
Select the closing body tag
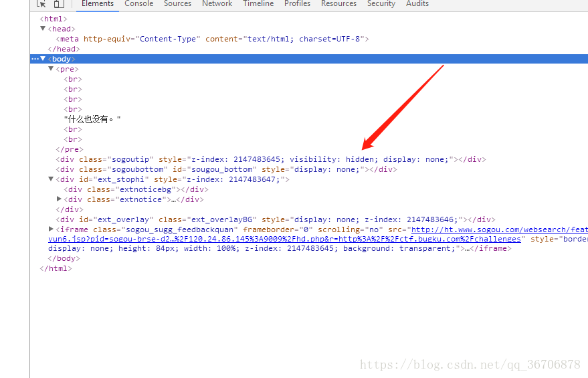point(64,258)
